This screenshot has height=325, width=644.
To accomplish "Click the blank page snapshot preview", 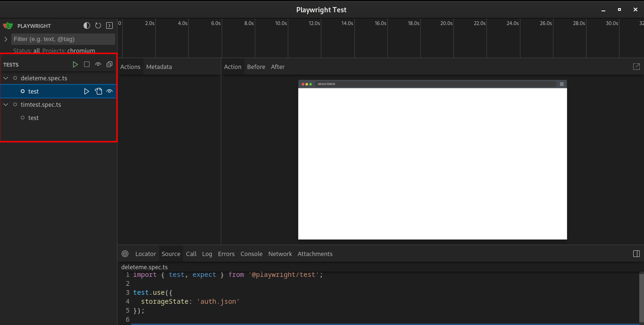I will point(432,164).
